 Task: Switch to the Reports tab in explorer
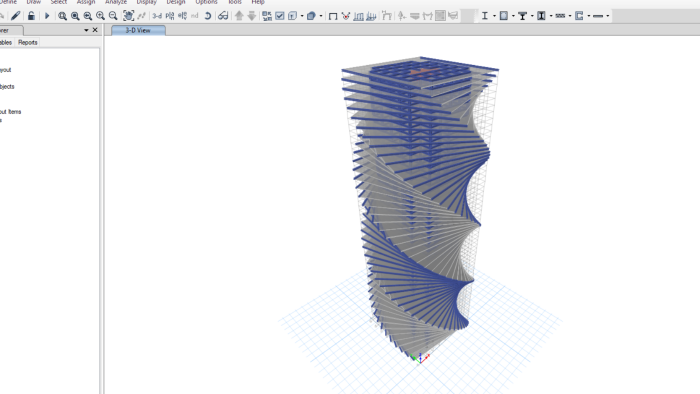pos(28,42)
